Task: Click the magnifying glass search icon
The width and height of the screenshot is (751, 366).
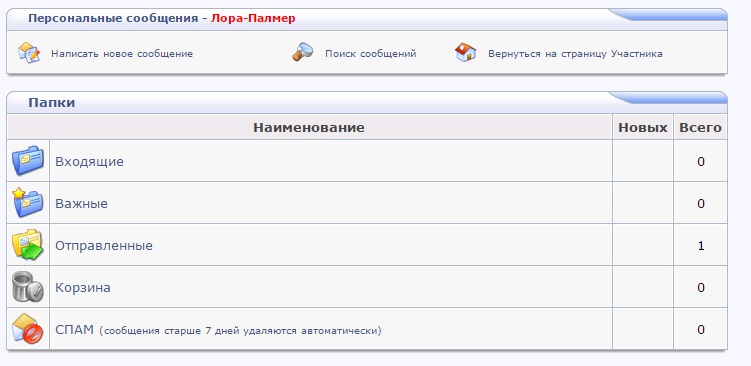Action: [x=302, y=52]
